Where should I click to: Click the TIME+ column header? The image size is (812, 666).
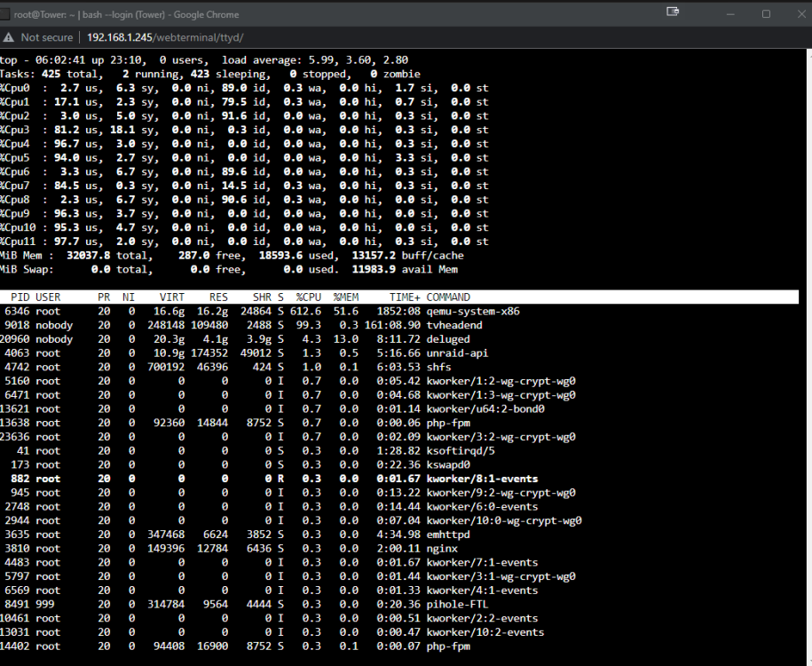405,297
